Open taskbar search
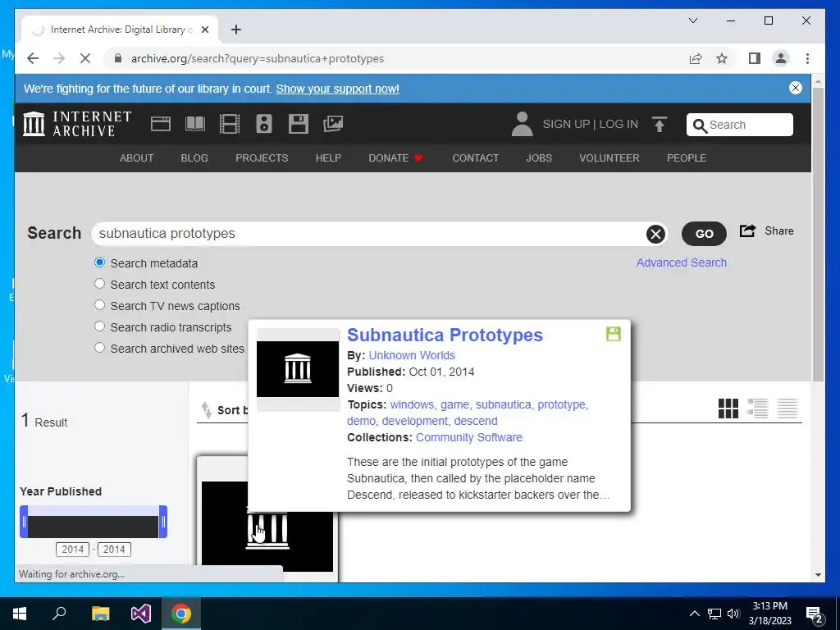Image resolution: width=840 pixels, height=630 pixels. point(59,614)
